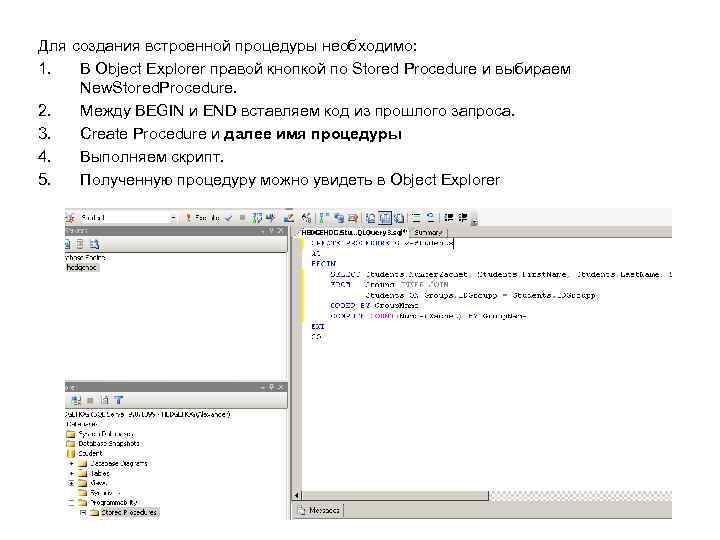Click the Object Explorer Filter icon

pos(119,400)
